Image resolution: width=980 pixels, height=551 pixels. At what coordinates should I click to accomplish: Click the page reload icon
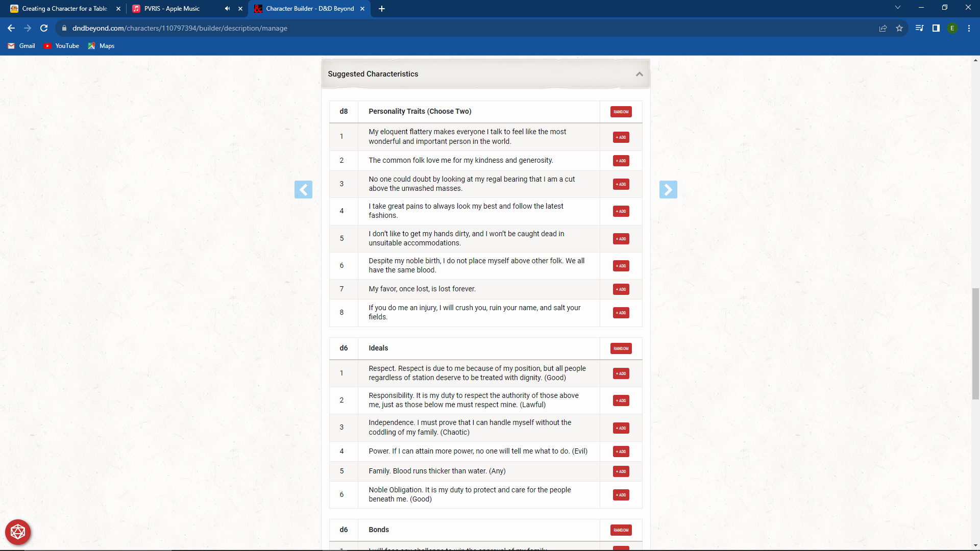pyautogui.click(x=44, y=28)
